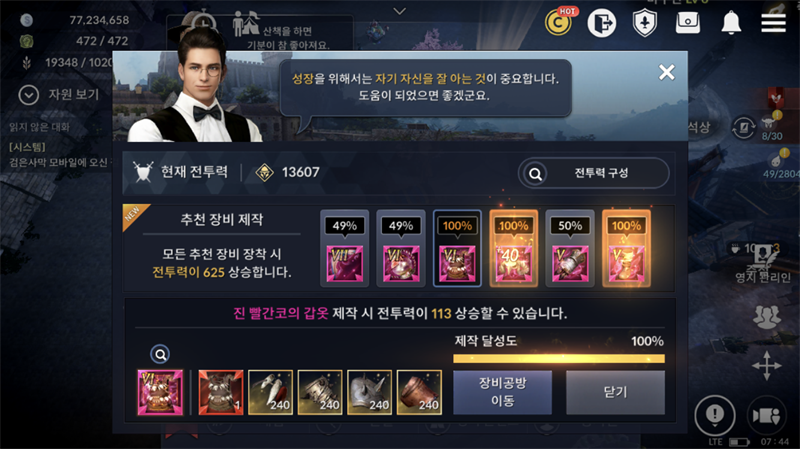
Task: Expand the top center chevron
Action: click(399, 11)
